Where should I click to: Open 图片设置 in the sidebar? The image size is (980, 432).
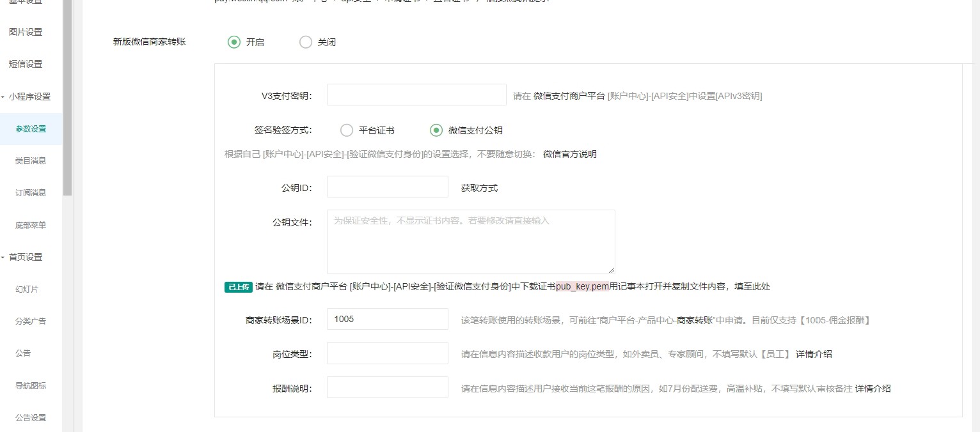pos(26,32)
